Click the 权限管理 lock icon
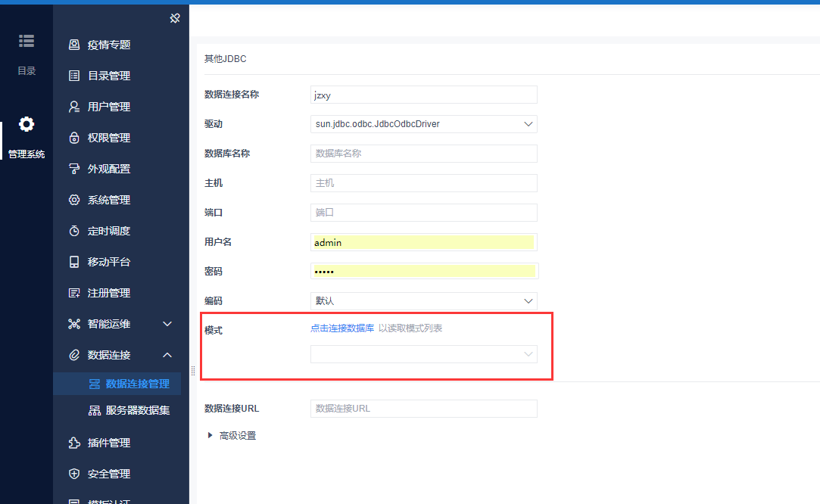Screen dimensions: 820x504 click(74, 138)
